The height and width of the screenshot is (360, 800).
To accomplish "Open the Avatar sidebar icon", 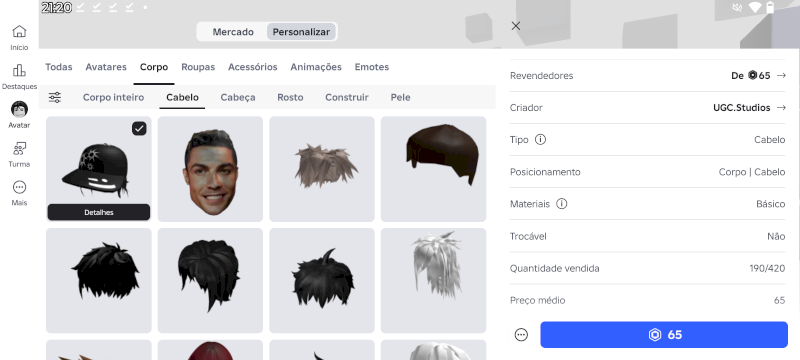I will (x=19, y=109).
